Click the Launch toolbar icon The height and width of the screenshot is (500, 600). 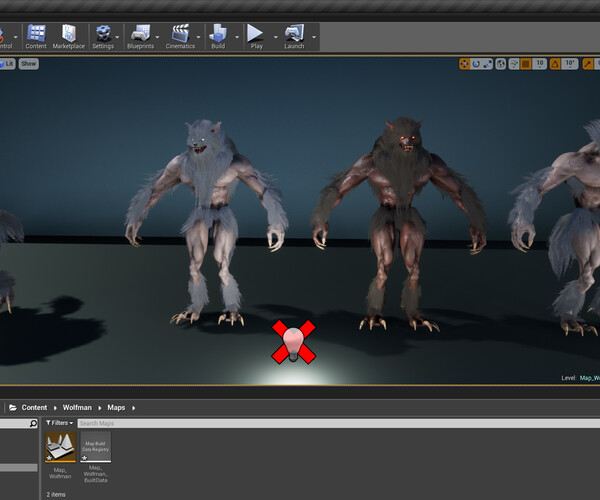(x=294, y=37)
